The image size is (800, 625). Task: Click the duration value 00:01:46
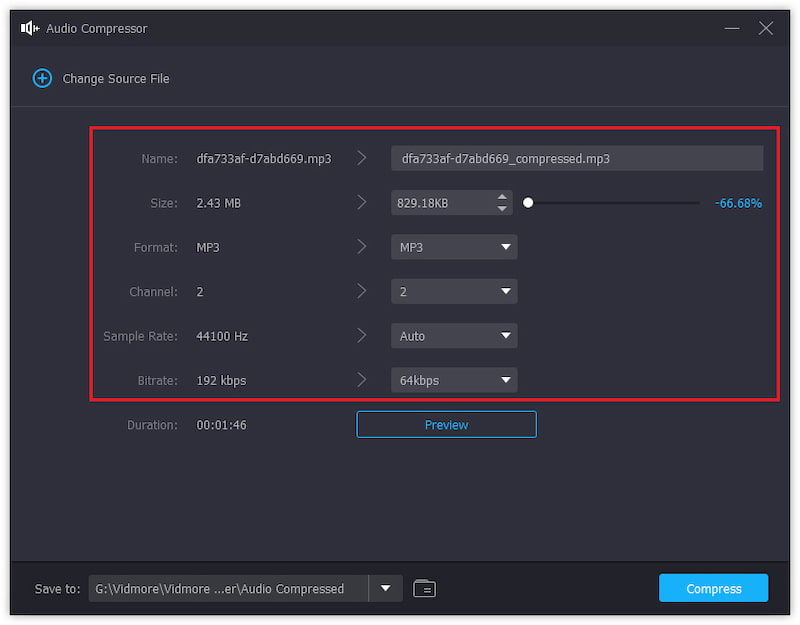(221, 425)
